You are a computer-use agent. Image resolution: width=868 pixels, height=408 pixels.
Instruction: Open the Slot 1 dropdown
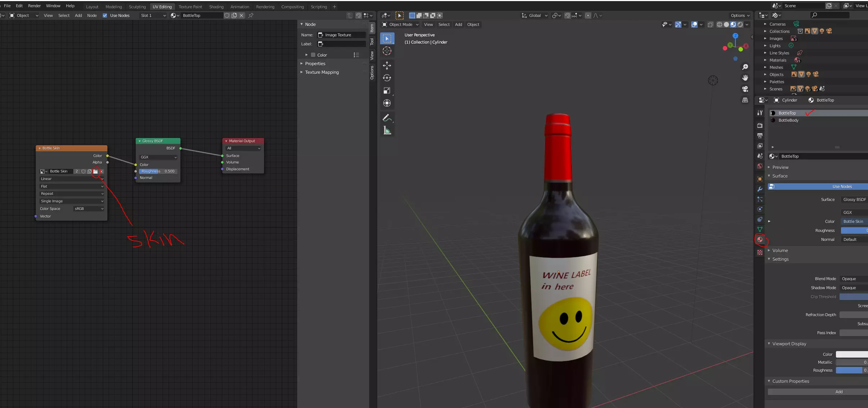pyautogui.click(x=153, y=15)
